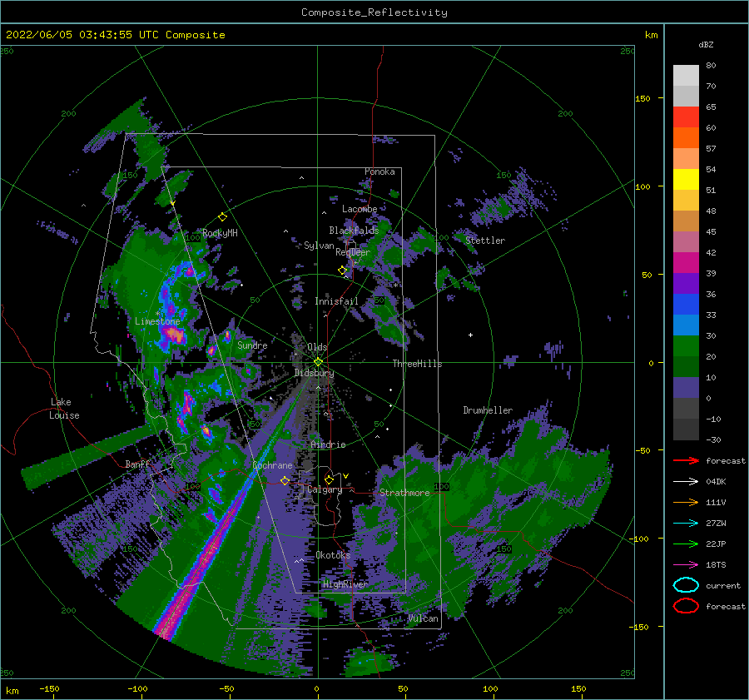Viewport: 749px width, 700px height.
Task: Select the yellow diamond marker right of Cochrane
Action: pyautogui.click(x=285, y=480)
